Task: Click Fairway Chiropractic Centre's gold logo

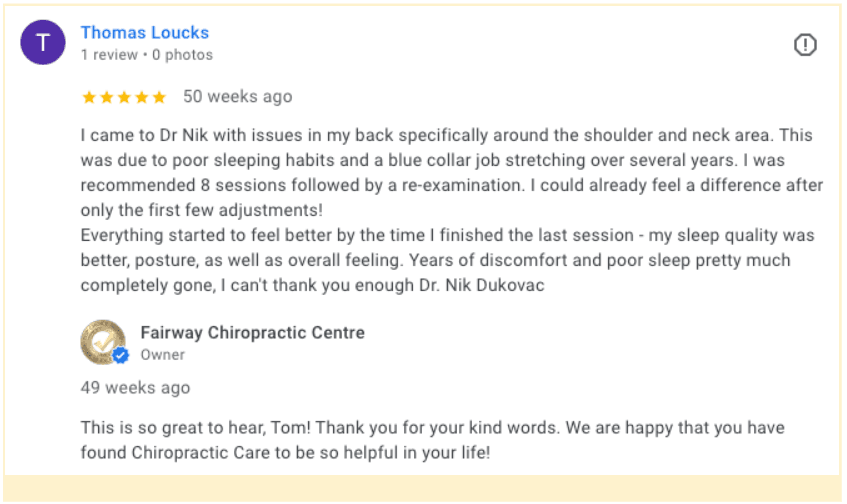Action: [102, 342]
